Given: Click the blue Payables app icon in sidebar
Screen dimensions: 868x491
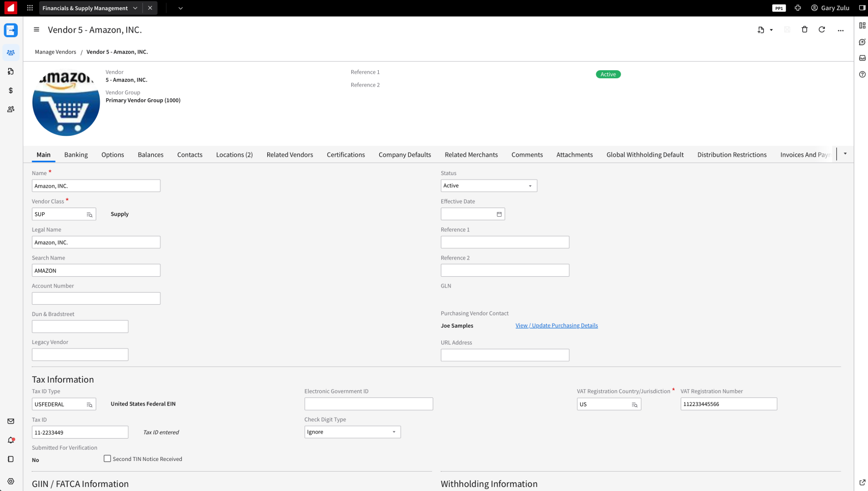Looking at the screenshot, I should coord(11,31).
